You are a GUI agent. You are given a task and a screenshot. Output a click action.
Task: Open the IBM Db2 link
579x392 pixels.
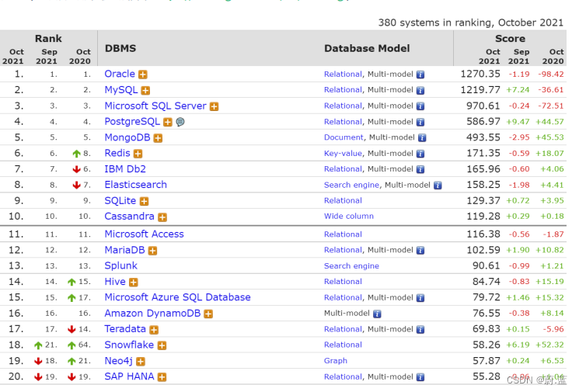pos(125,169)
